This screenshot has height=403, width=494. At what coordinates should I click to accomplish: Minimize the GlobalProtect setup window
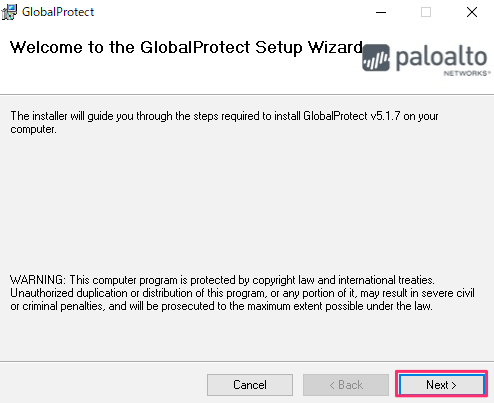[381, 12]
